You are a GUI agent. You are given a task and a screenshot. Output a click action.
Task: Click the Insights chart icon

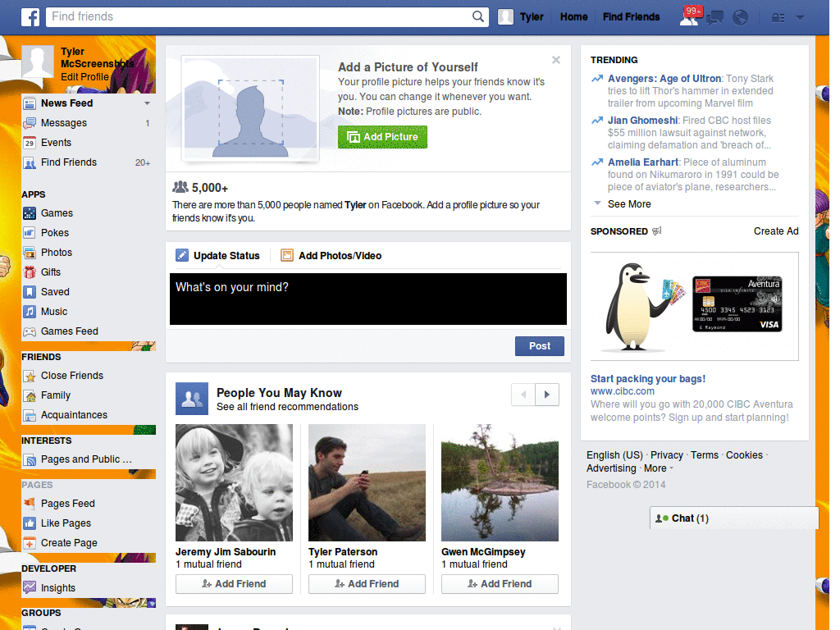(30, 587)
